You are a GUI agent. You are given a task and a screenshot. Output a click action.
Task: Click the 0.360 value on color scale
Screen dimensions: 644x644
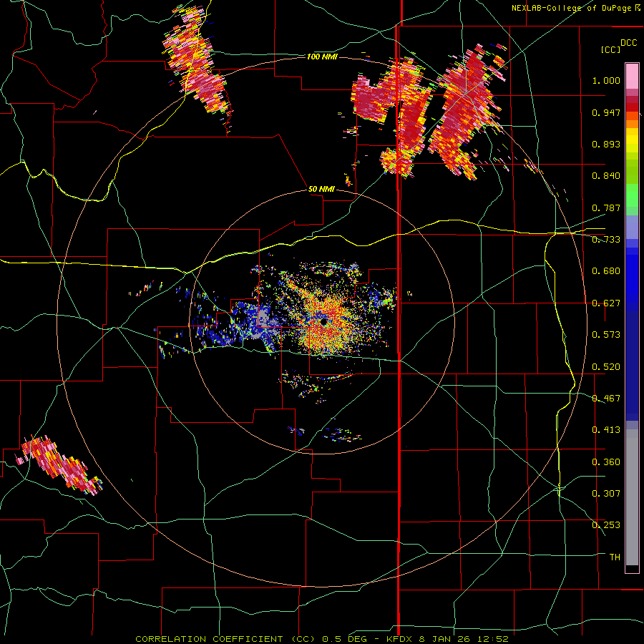click(x=606, y=462)
